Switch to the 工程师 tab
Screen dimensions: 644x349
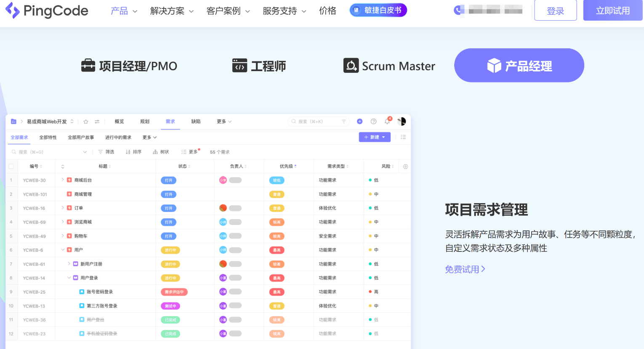[x=259, y=66]
